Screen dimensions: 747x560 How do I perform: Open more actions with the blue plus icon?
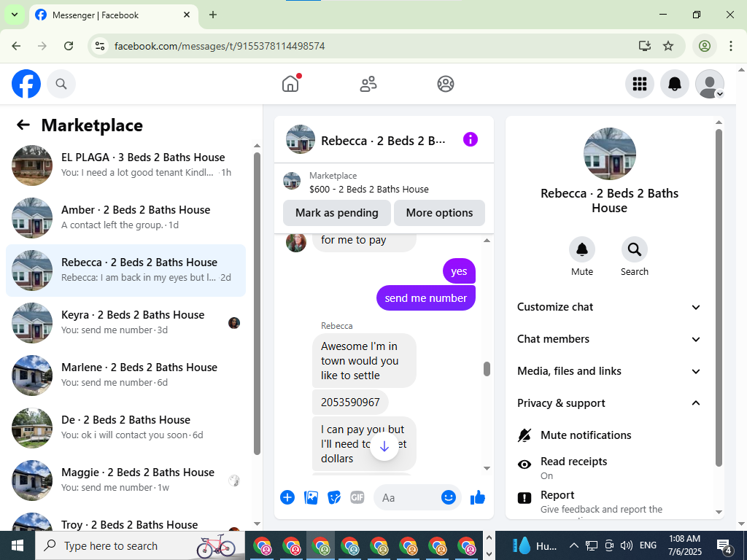[287, 497]
